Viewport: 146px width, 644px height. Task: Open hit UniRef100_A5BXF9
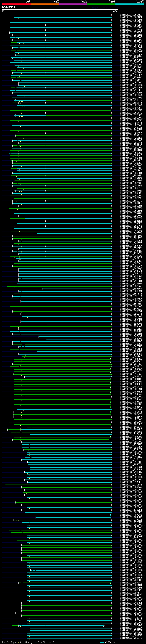pyautogui.click(x=131, y=70)
